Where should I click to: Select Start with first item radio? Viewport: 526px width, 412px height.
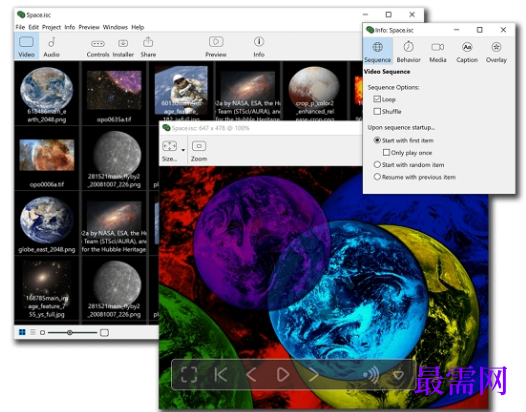[x=377, y=140]
